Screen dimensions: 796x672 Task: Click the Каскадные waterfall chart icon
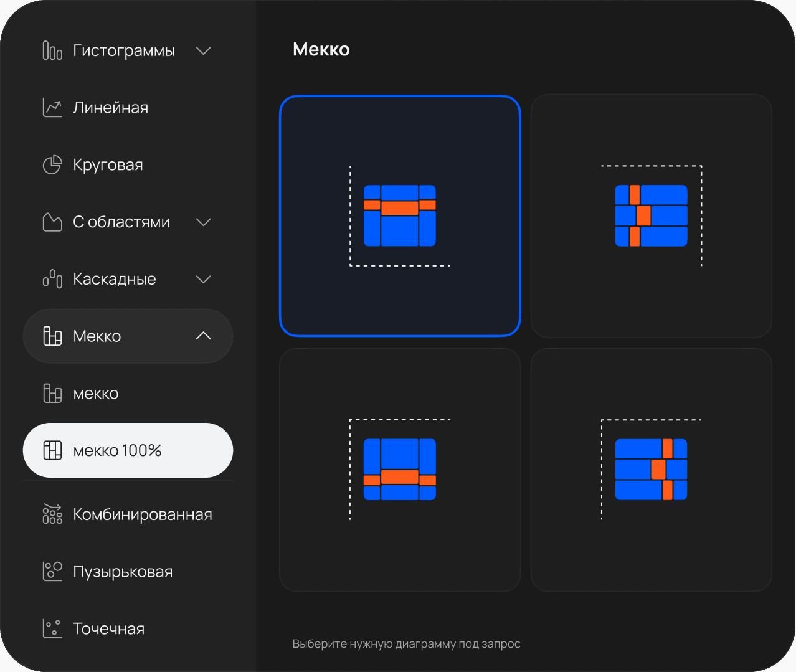(x=52, y=279)
